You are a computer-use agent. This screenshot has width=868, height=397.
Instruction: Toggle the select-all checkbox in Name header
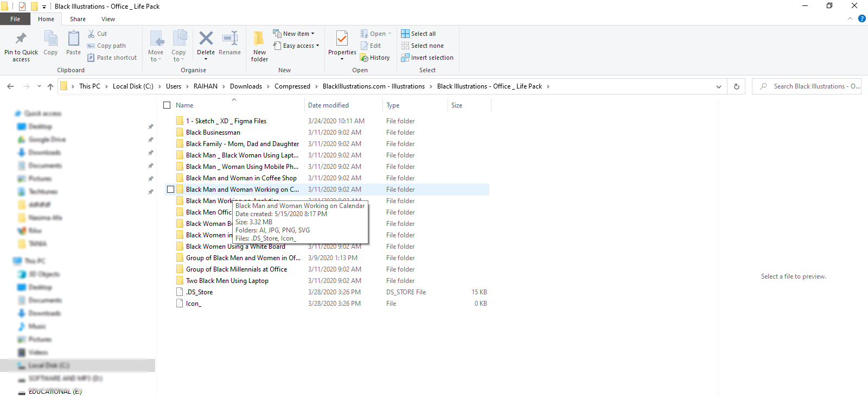(x=167, y=105)
